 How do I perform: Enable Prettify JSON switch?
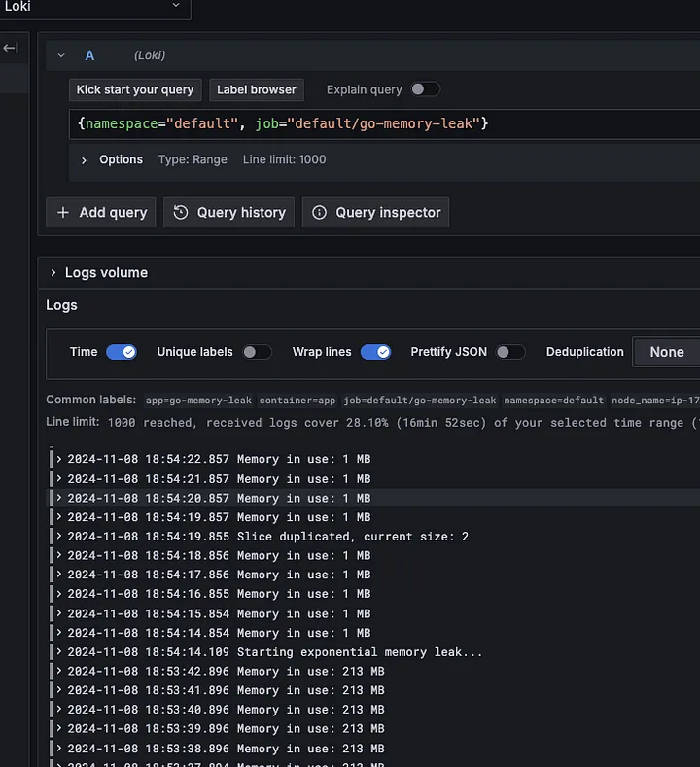coord(510,352)
